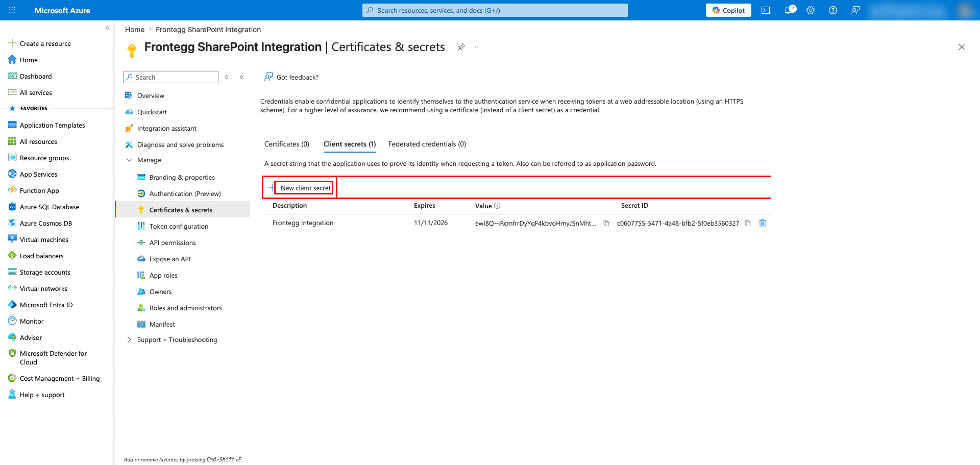This screenshot has width=980, height=465.
Task: Launch Copilot from the top bar
Action: (728, 10)
